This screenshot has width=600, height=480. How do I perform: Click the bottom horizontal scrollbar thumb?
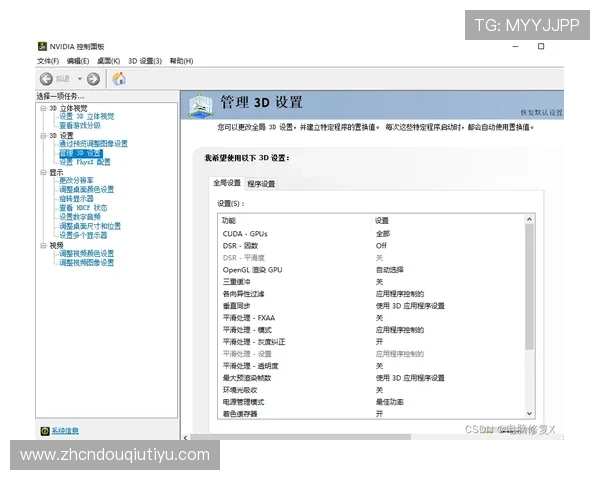(x=301, y=438)
